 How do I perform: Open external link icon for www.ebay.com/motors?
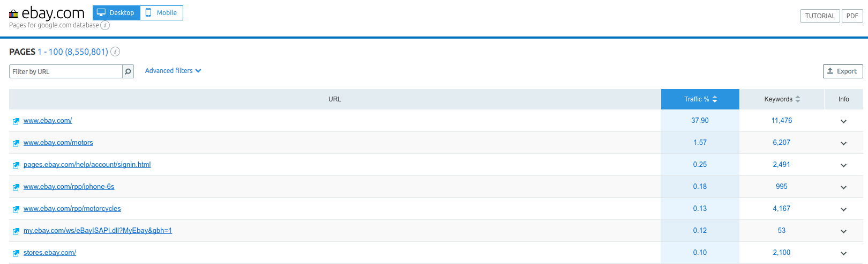pos(16,143)
